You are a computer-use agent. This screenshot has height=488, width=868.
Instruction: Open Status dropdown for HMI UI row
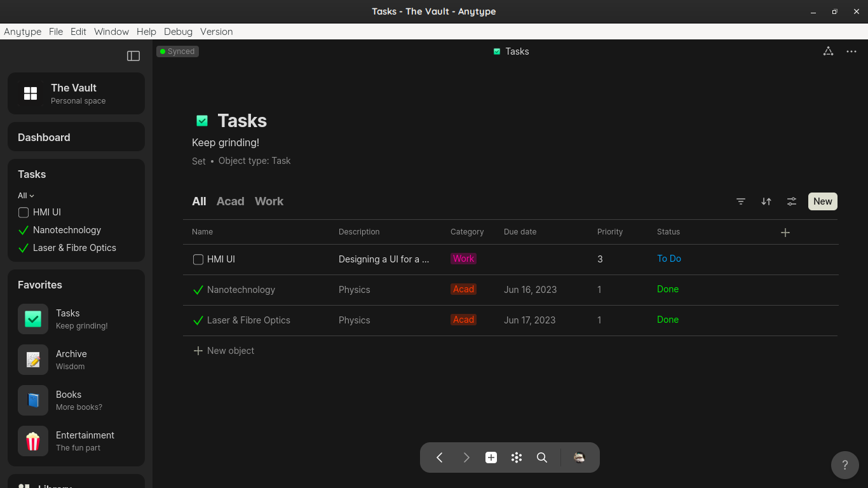pos(669,259)
